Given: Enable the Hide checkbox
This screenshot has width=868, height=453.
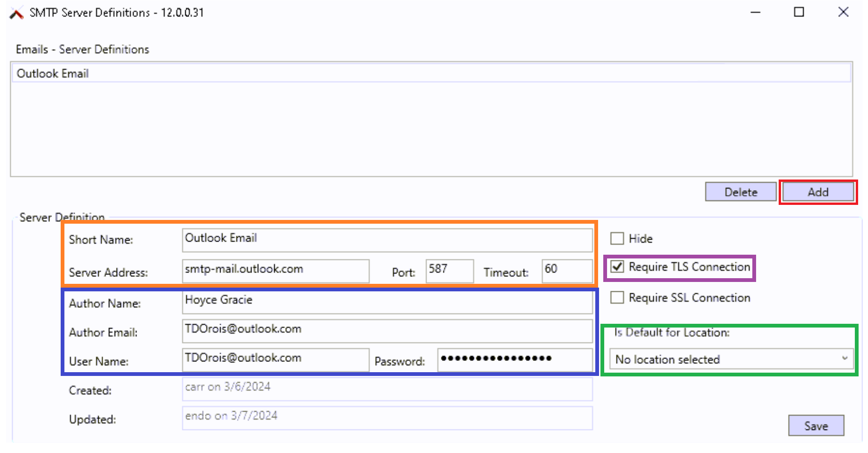Looking at the screenshot, I should (x=617, y=239).
